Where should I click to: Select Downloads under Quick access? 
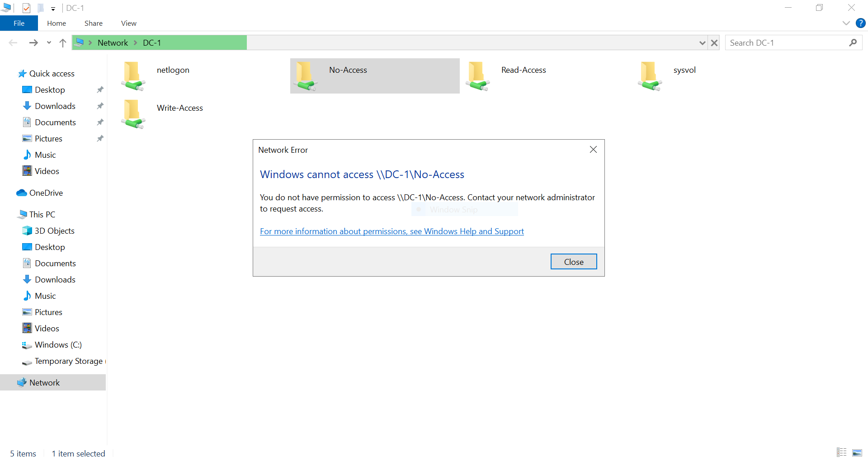(x=55, y=106)
